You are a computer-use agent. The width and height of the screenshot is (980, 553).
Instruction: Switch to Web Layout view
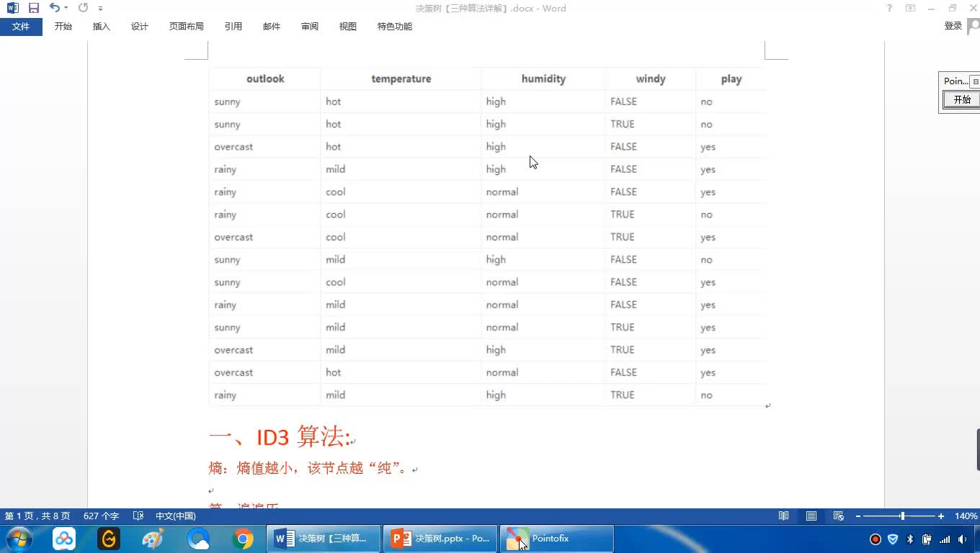coord(838,516)
